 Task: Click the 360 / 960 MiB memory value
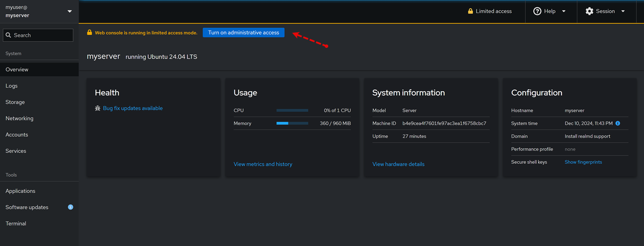click(335, 123)
